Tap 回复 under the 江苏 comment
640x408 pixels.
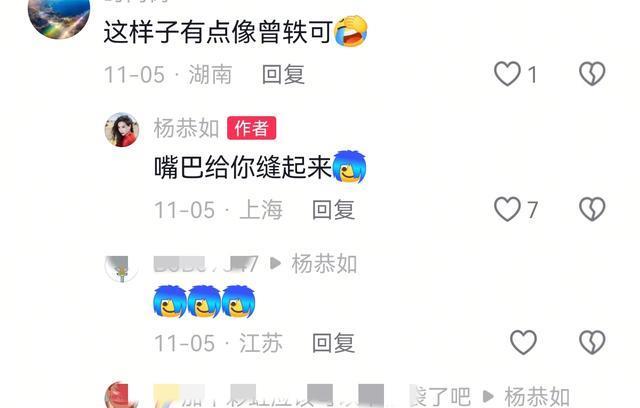pos(333,343)
